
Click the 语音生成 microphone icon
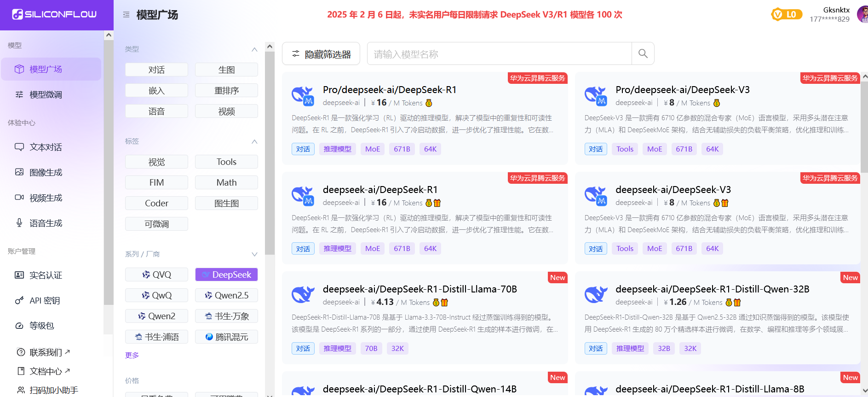pos(19,223)
